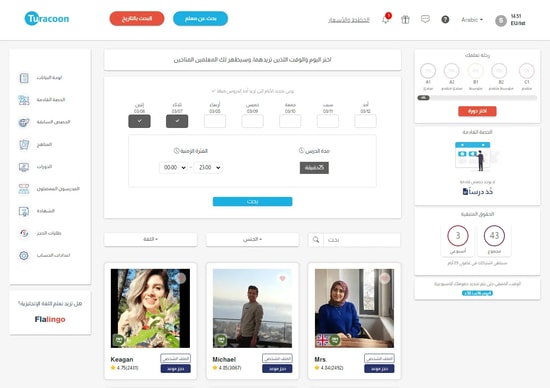Open the certificate sidebar item

(36, 211)
